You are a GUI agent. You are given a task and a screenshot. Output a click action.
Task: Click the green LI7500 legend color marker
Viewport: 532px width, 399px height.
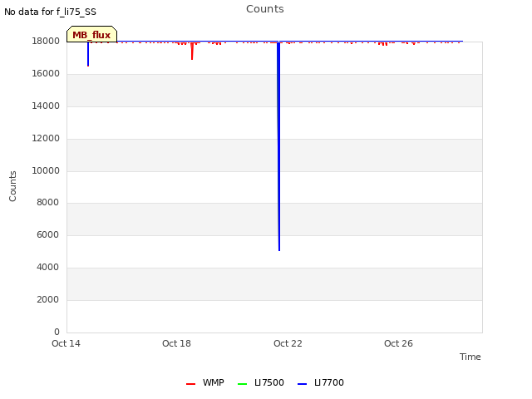coord(242,384)
